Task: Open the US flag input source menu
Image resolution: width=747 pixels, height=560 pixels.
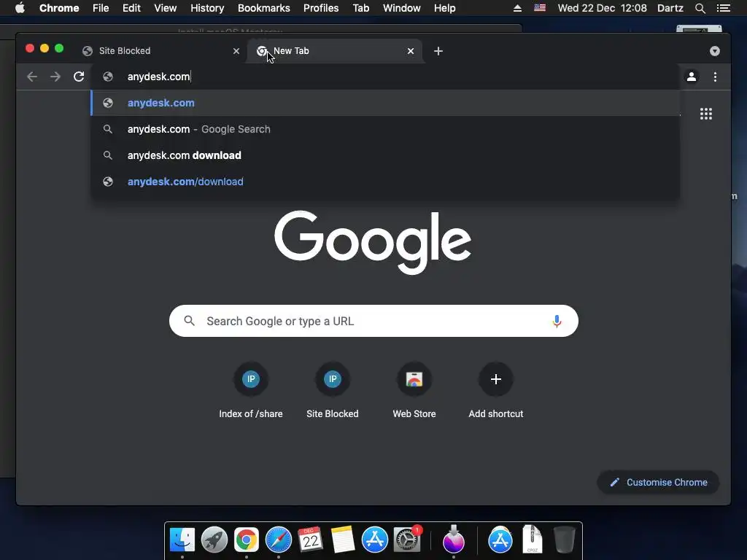Action: click(x=540, y=8)
